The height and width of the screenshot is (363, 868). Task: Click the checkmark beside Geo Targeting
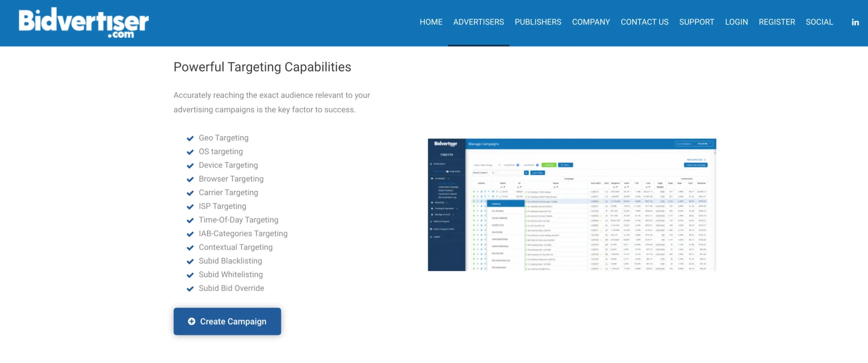[190, 138]
